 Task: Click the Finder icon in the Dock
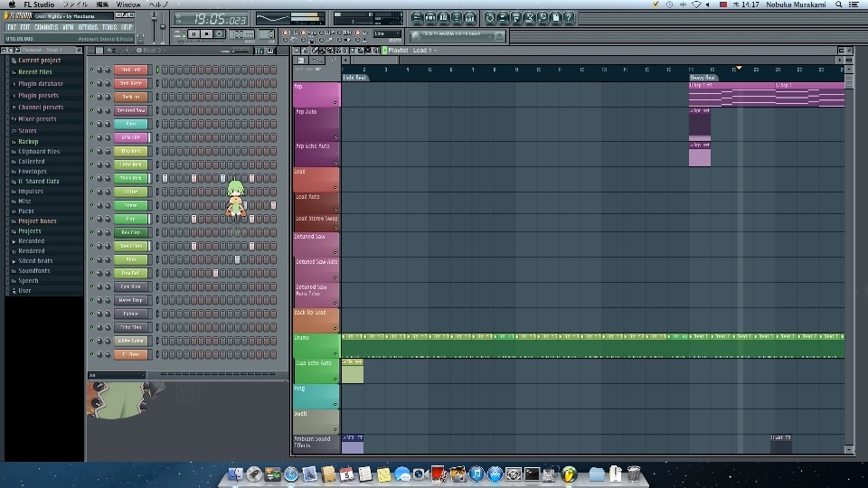[x=235, y=474]
